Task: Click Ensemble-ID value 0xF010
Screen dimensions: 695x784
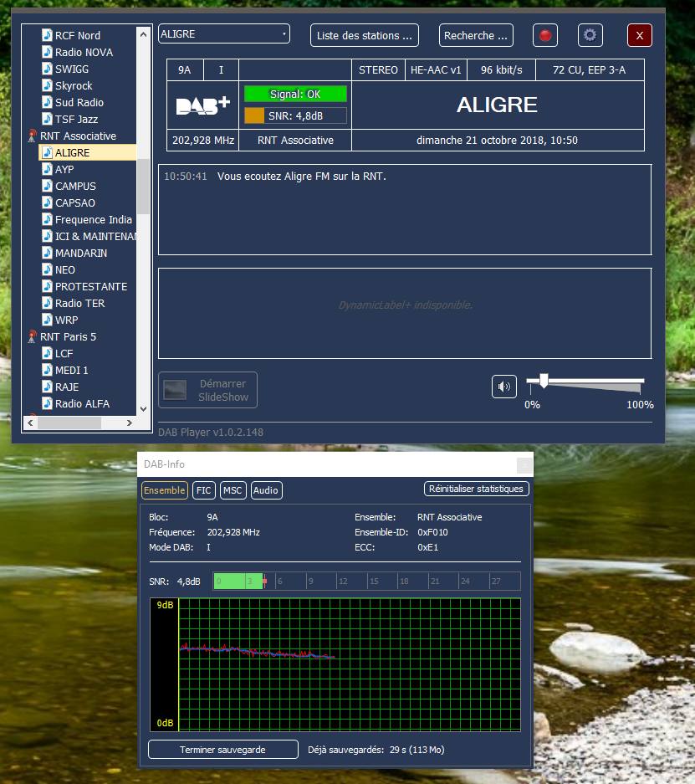Action: (432, 532)
